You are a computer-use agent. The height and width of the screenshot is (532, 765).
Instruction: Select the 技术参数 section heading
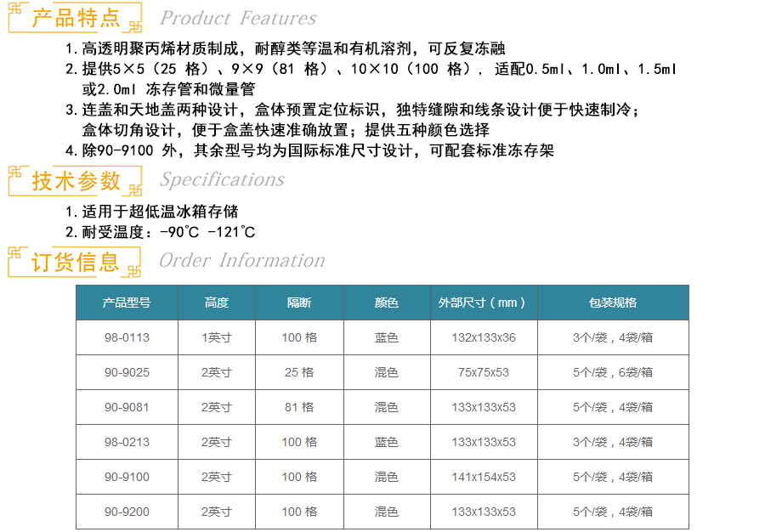pos(76,180)
